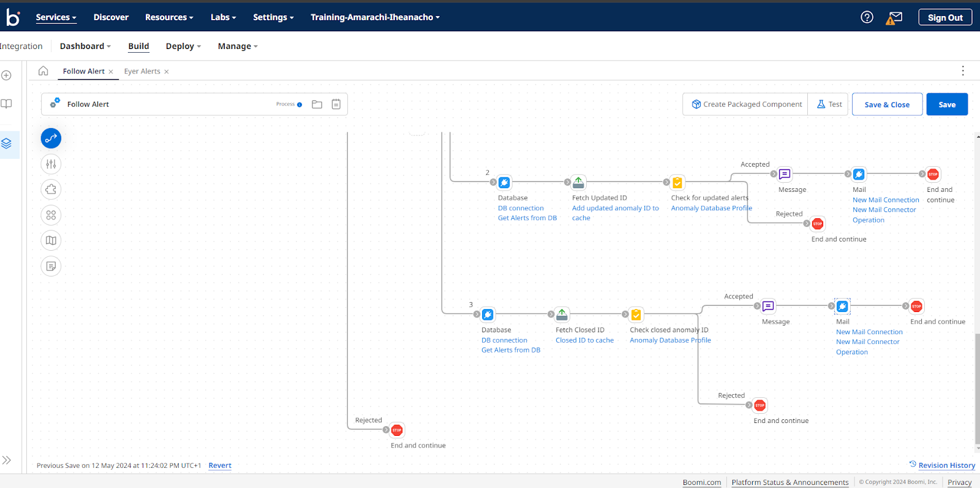Switch to the Follow Alert tab
This screenshot has width=980, height=488.
[x=83, y=71]
